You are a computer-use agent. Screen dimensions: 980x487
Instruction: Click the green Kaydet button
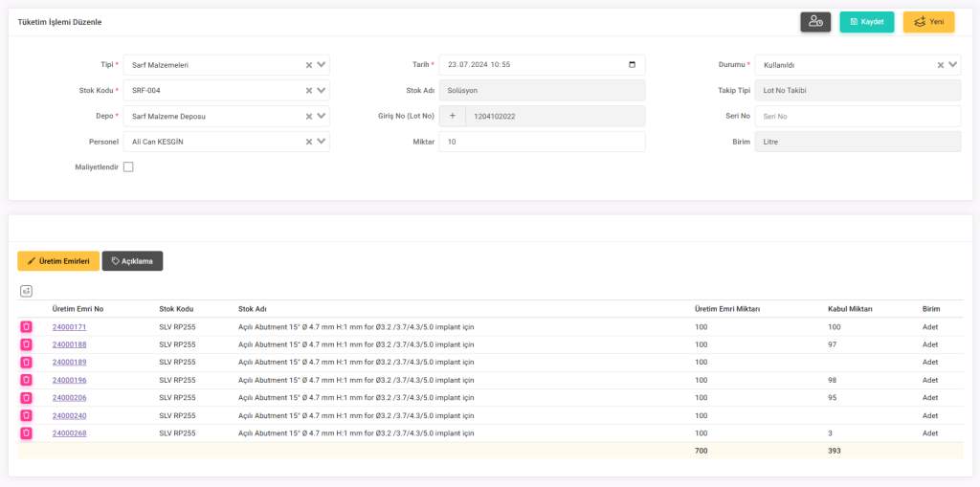coord(866,22)
